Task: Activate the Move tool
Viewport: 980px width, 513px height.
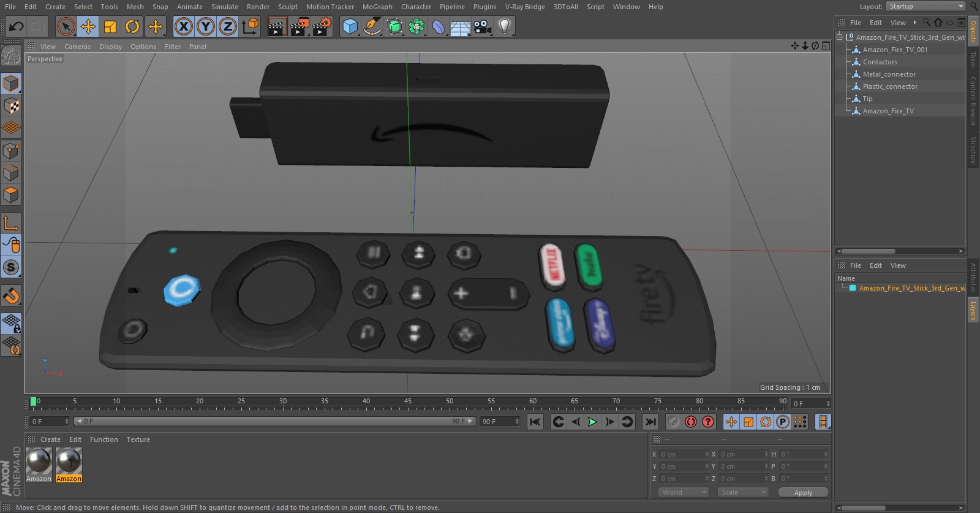Action: click(x=88, y=26)
